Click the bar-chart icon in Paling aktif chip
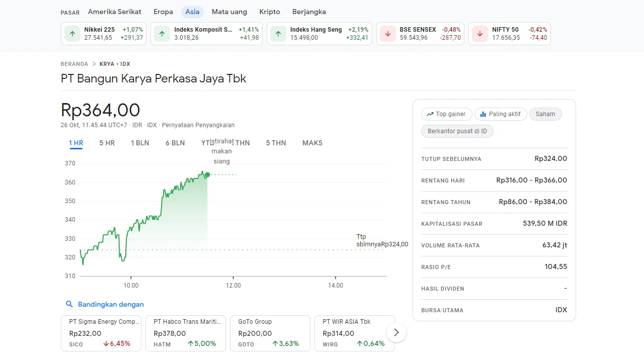644x362 pixels. click(x=484, y=114)
